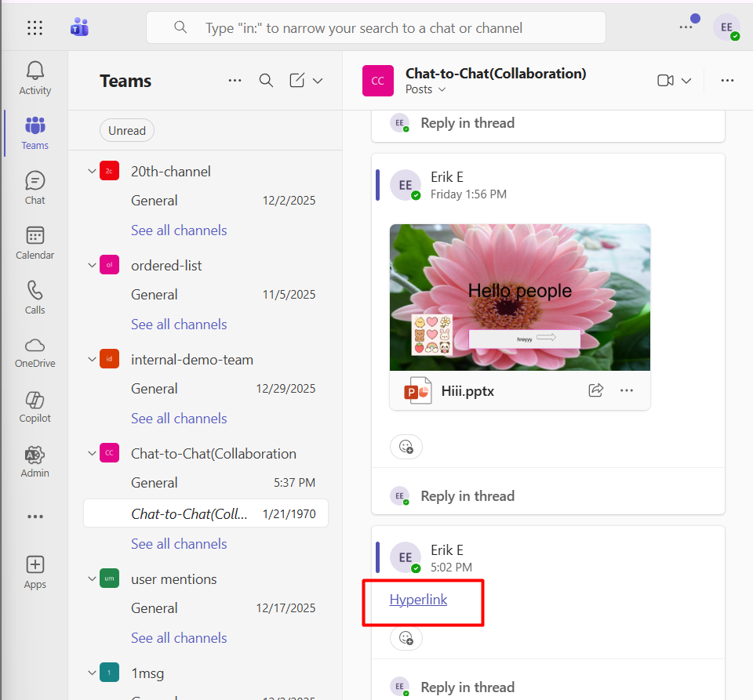Add a reaction to Erik's Hyperlink message
The image size is (753, 700).
tap(406, 637)
